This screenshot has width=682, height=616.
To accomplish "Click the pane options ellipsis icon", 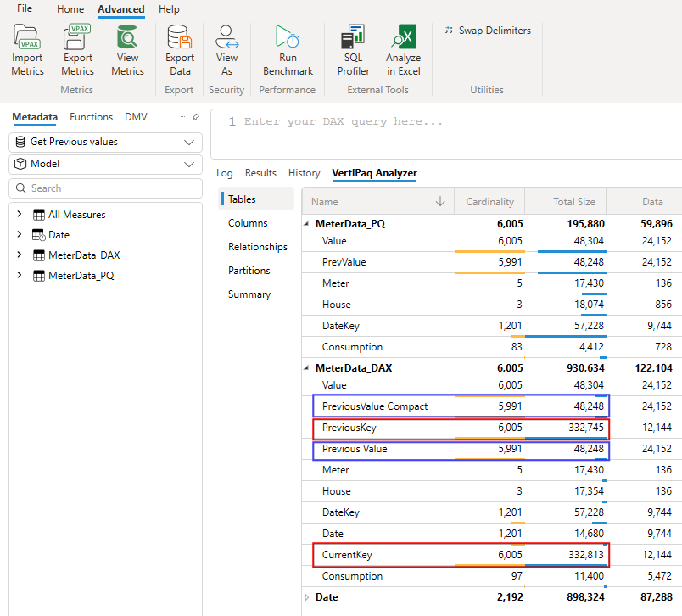I will [182, 116].
